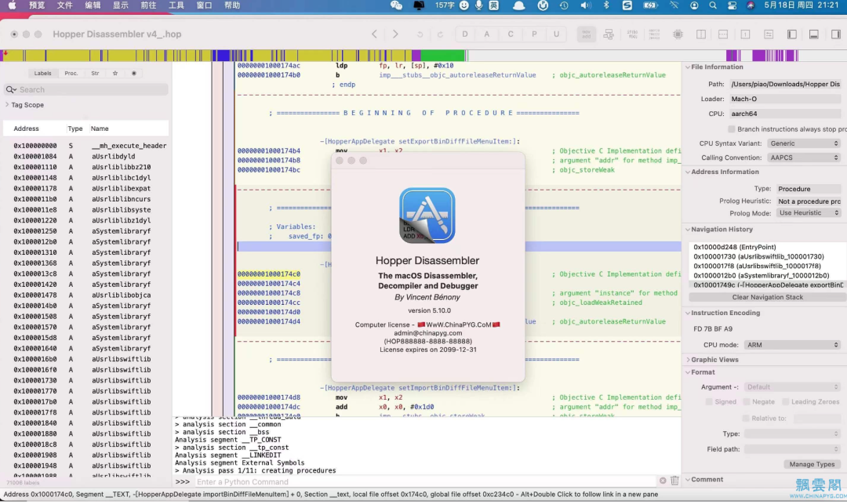Select the aUsrlibdyld label row
The width and height of the screenshot is (847, 504).
(x=86, y=157)
